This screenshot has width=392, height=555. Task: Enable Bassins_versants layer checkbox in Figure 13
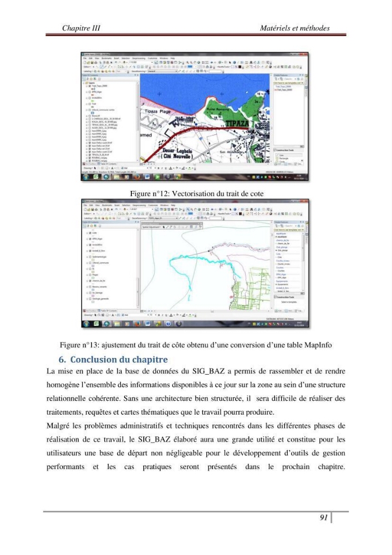(x=90, y=287)
